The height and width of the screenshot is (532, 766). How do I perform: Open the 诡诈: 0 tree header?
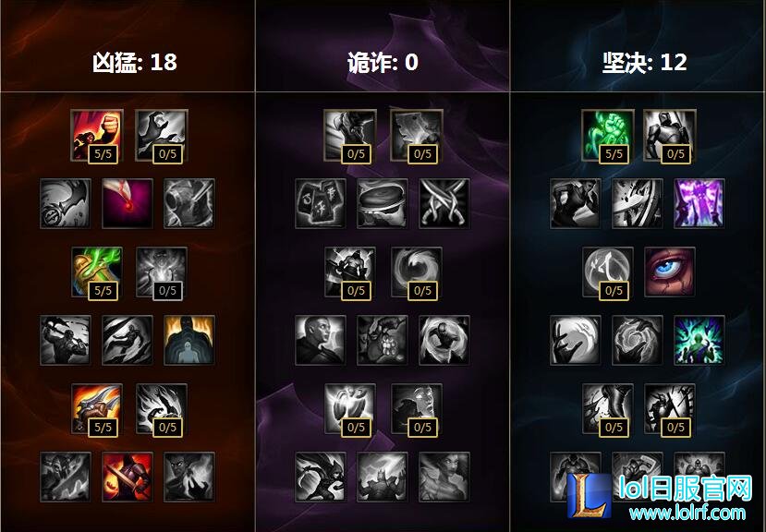coord(383,62)
